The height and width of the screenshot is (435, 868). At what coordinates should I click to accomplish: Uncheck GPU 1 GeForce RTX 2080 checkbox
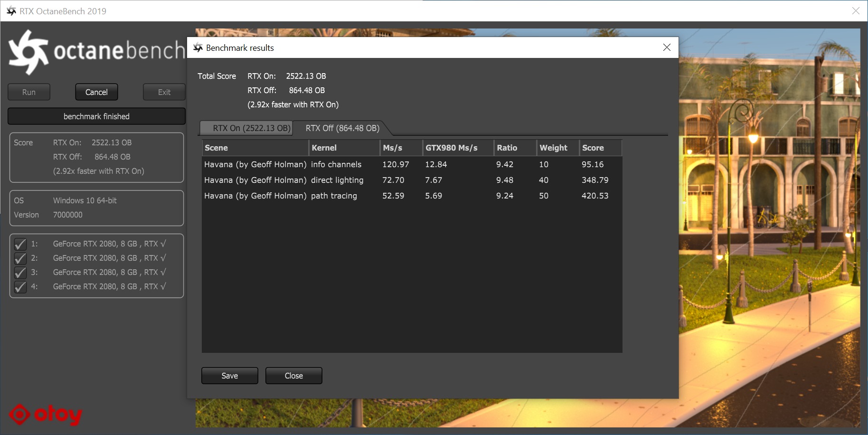pos(20,244)
